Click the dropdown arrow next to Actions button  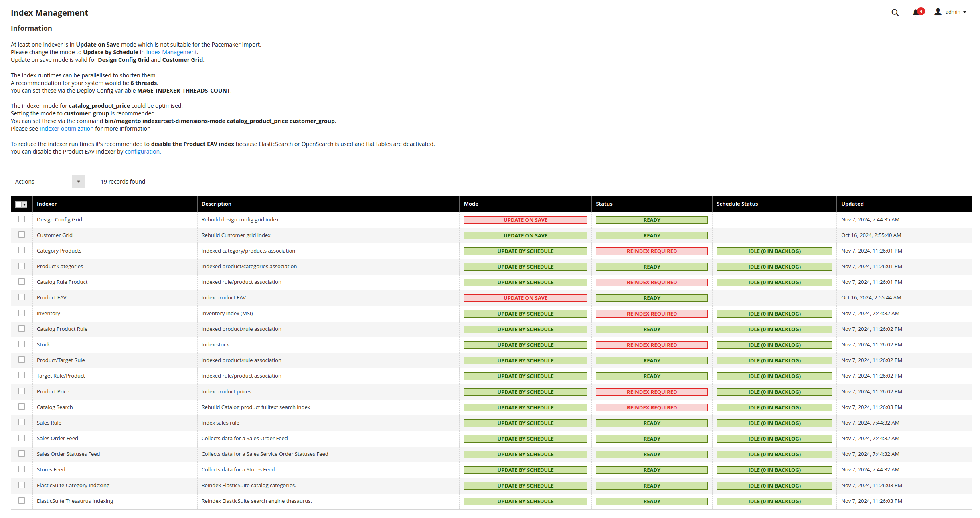point(79,182)
